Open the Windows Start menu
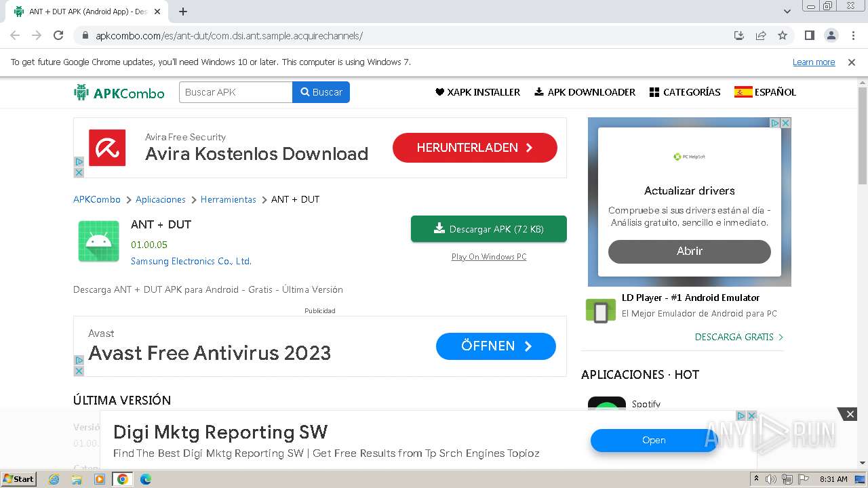The height and width of the screenshot is (488, 868). click(18, 479)
